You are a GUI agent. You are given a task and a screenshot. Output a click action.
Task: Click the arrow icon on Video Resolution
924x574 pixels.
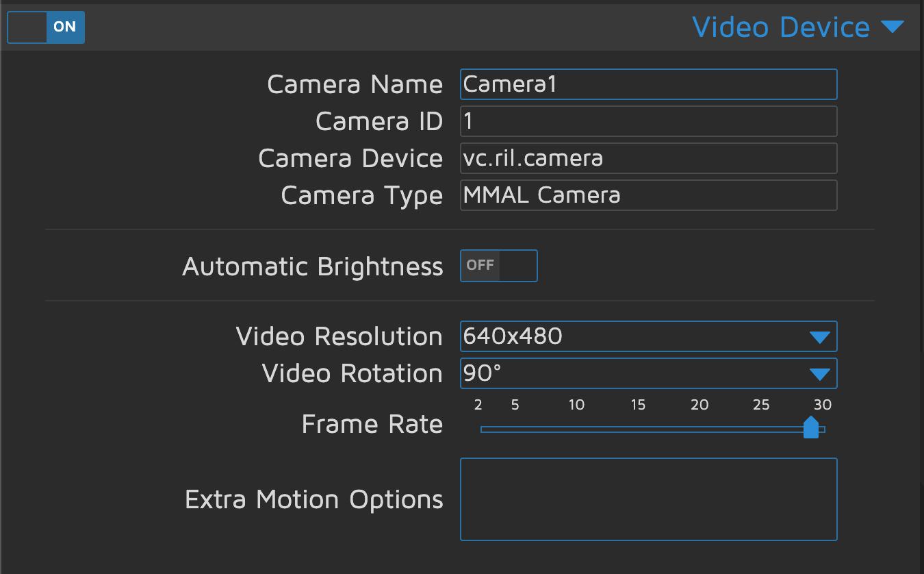[x=819, y=337]
